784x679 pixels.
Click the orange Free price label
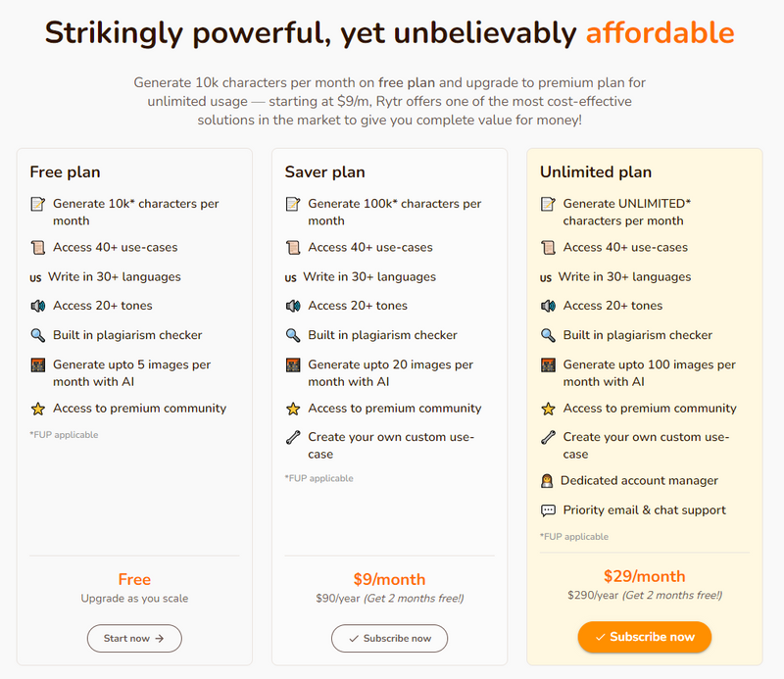pos(134,579)
